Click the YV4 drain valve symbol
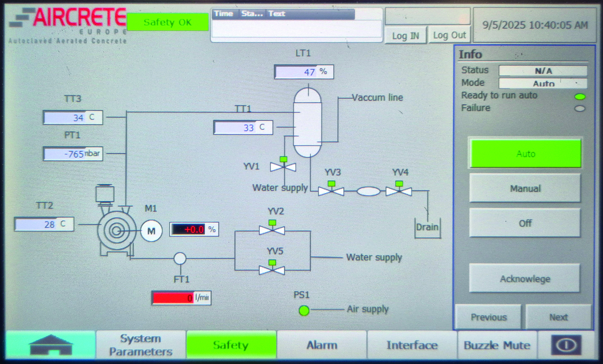 399,191
